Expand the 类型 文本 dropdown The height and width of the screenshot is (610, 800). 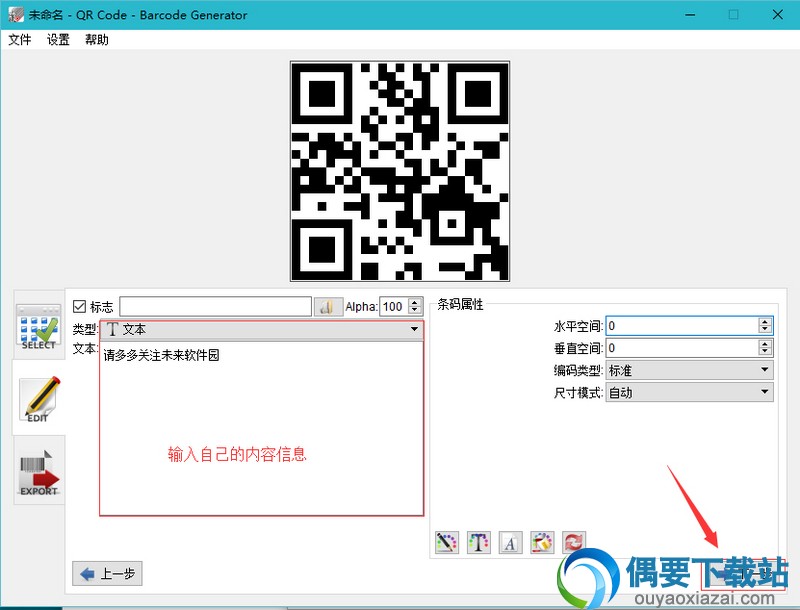(x=262, y=329)
